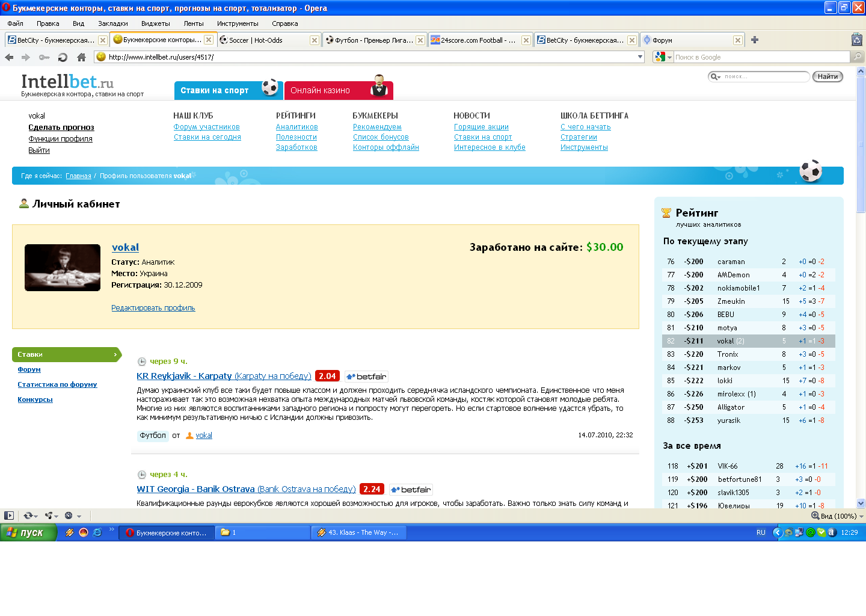Click the betfair logo beside KR Reykjavik - Karpaty
The image size is (866, 616).
[x=366, y=377]
